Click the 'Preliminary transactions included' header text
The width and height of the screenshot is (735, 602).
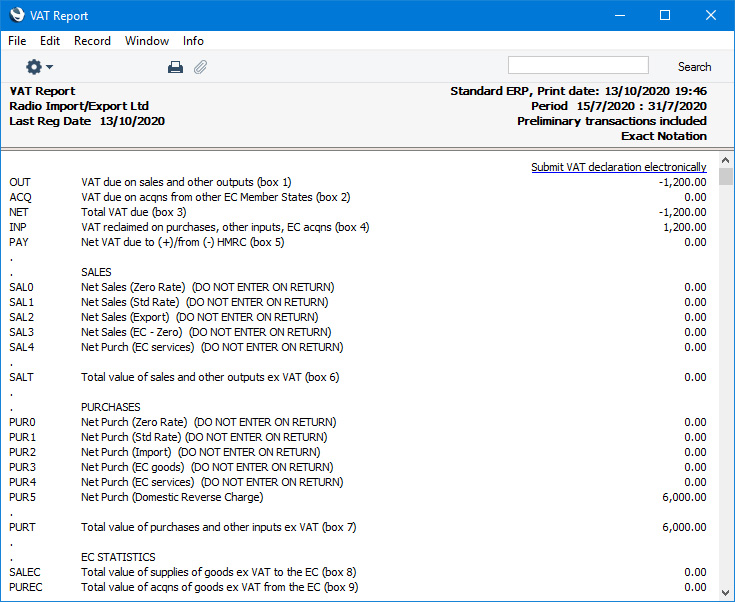612,121
